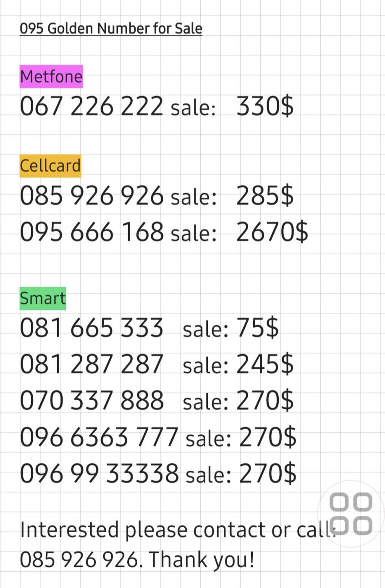Click the 285$ price
The height and width of the screenshot is (588, 385).
265,196
